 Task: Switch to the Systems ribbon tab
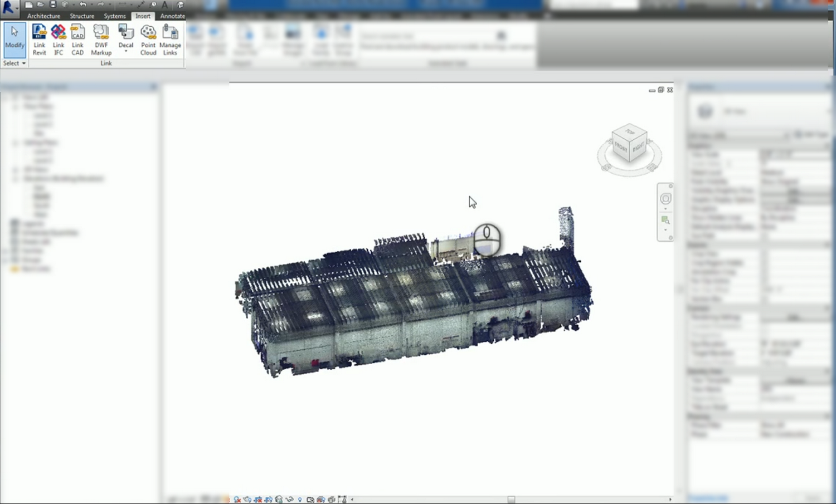115,16
